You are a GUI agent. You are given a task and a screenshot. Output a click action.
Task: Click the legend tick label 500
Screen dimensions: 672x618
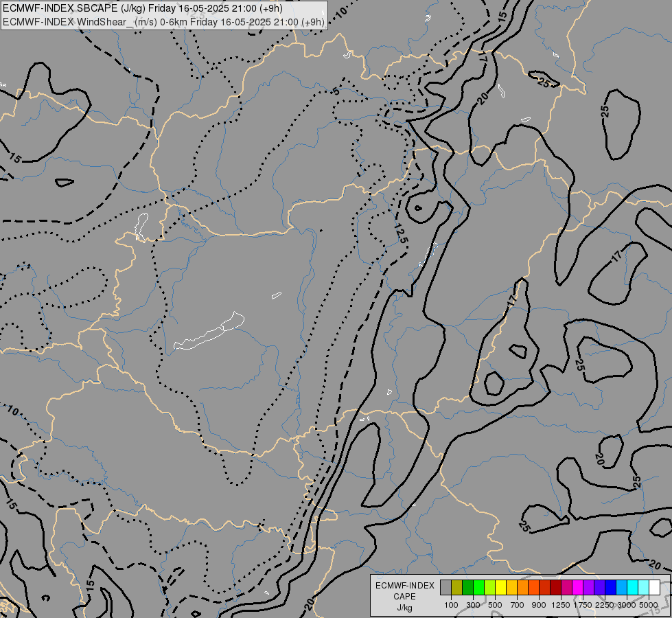tap(495, 605)
